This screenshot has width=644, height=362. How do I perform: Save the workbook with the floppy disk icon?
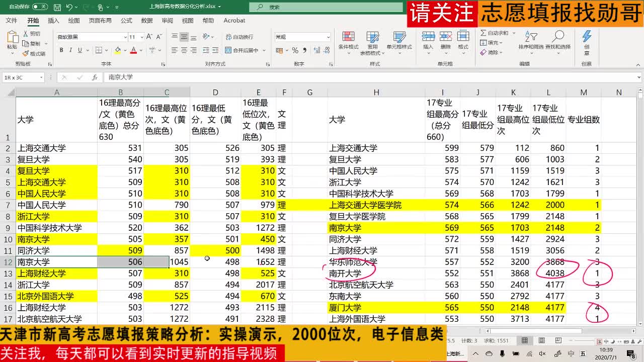pyautogui.click(x=57, y=7)
